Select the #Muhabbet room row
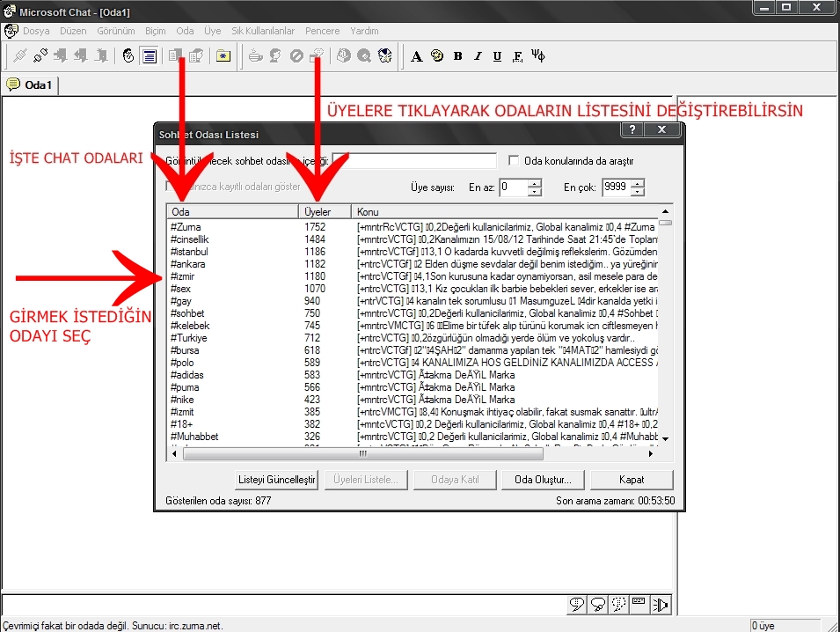The height and width of the screenshot is (632, 840). coord(413,437)
